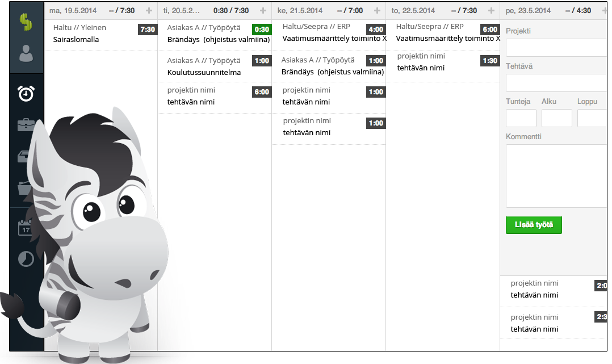Add entry with plus on ti 20.5 column
Screen dimensions: 612x364
click(263, 11)
